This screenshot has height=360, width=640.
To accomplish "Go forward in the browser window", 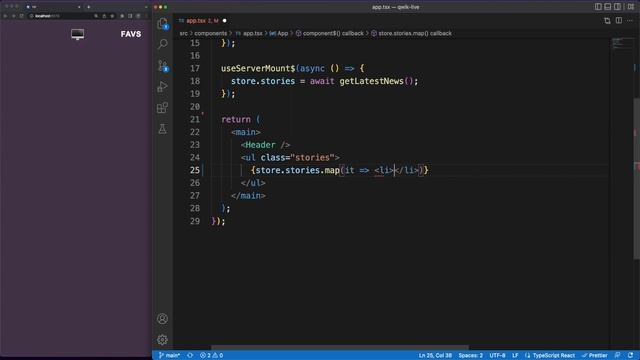I will click(13, 16).
